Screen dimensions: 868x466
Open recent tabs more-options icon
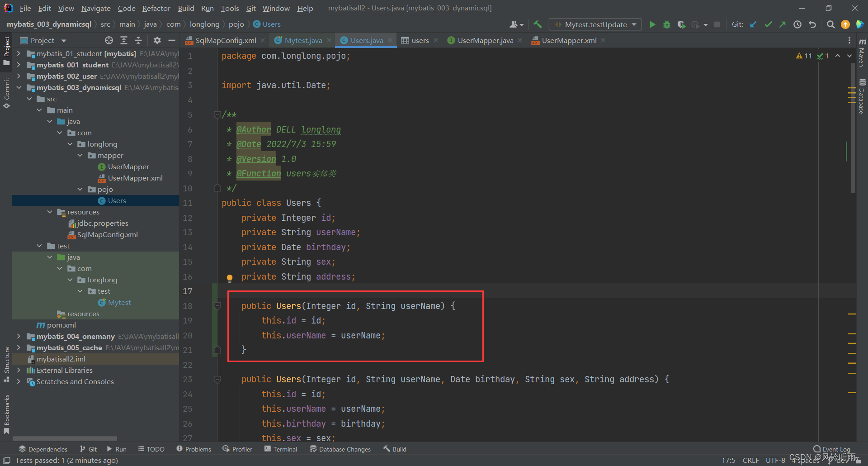[849, 40]
